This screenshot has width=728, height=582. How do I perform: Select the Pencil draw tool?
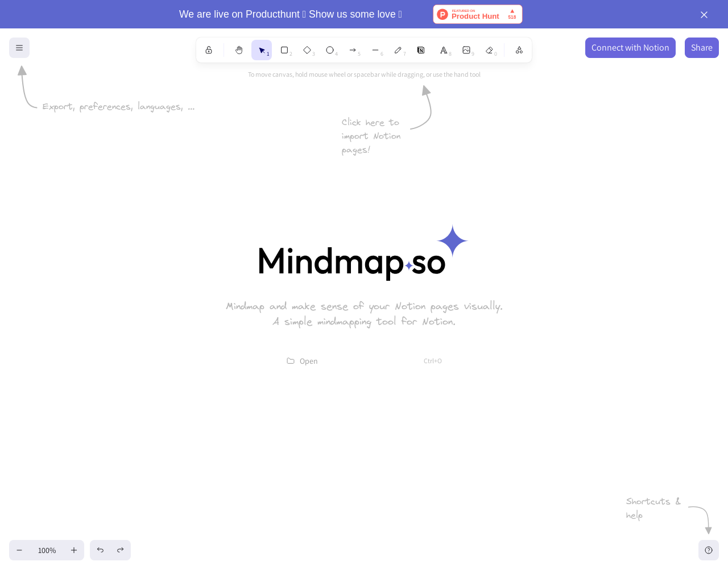(398, 50)
